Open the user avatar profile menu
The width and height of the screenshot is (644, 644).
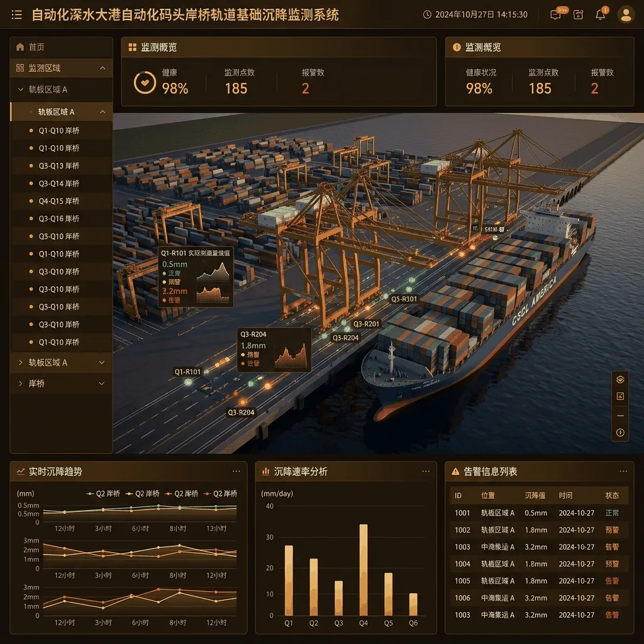click(626, 15)
